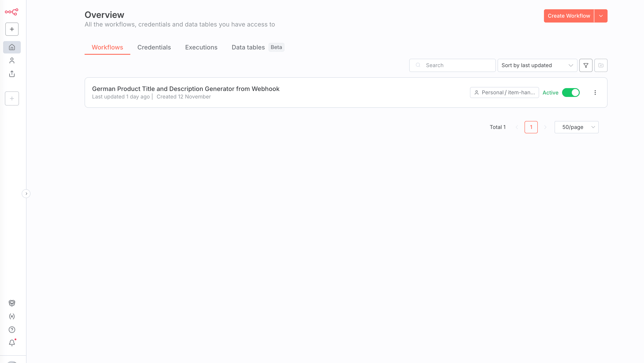
Task: Open the Templates box icon
Action: (x=12, y=303)
